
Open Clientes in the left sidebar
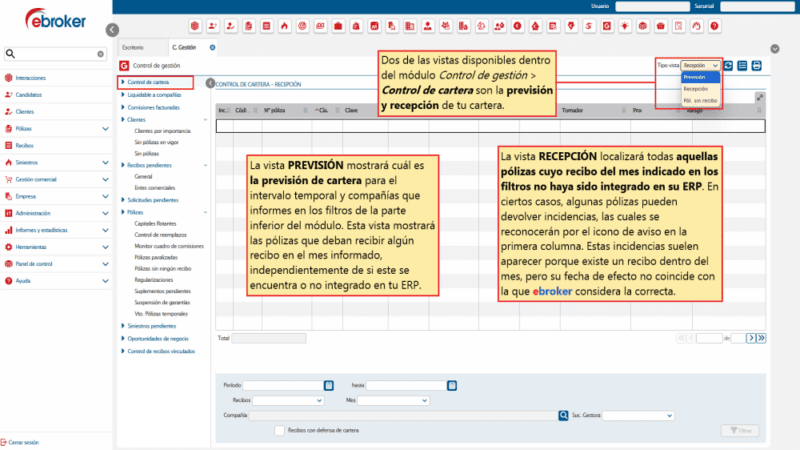tap(24, 112)
